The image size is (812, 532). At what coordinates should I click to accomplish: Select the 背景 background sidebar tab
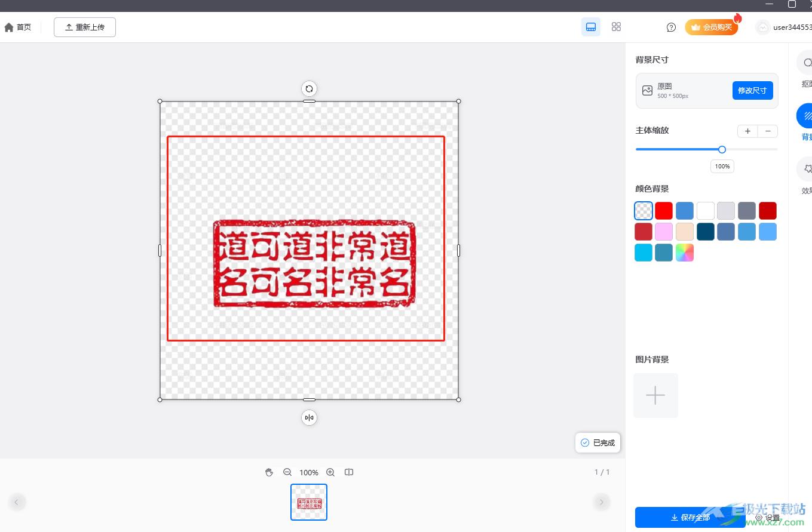pyautogui.click(x=806, y=122)
